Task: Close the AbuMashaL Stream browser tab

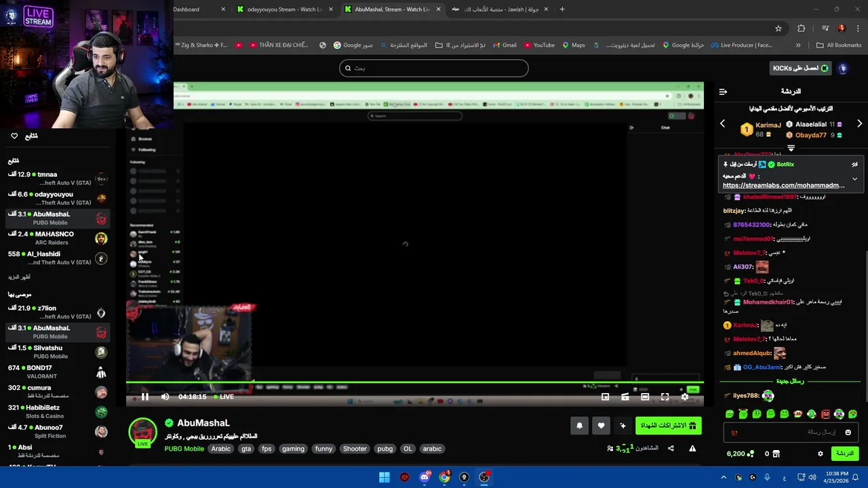Action: point(438,9)
